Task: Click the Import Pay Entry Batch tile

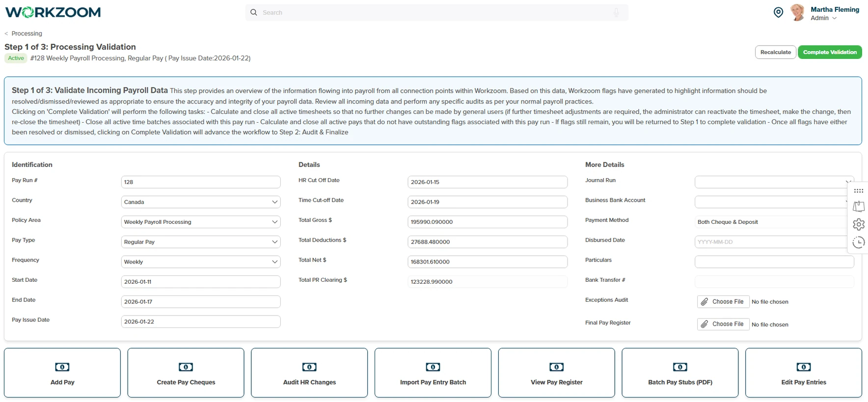Action: tap(433, 373)
